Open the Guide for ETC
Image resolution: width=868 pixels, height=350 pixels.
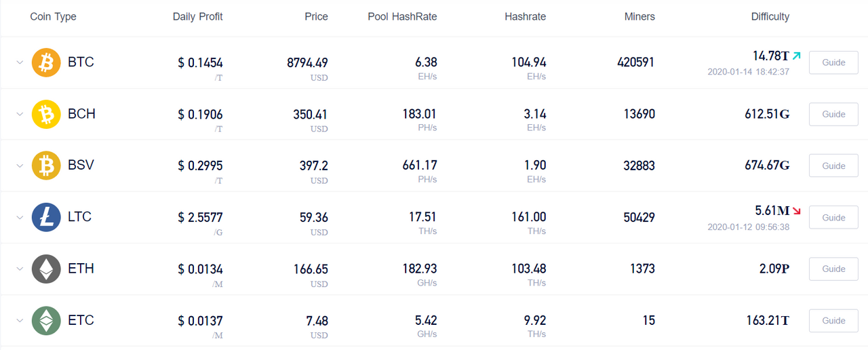click(x=833, y=320)
